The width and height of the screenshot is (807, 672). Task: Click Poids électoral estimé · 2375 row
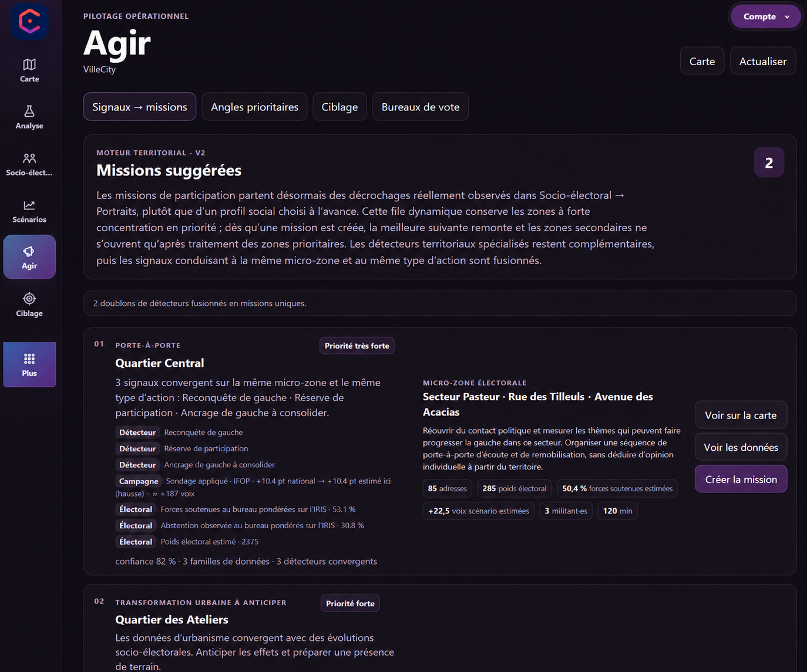187,542
